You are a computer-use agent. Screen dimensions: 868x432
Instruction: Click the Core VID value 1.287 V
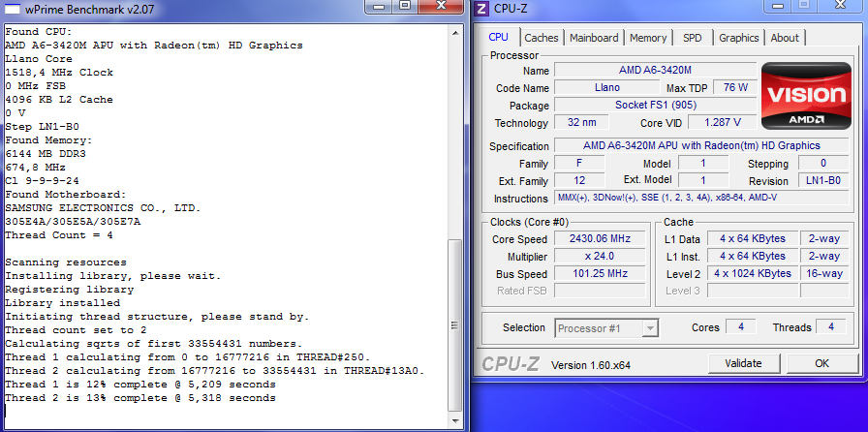click(x=723, y=122)
